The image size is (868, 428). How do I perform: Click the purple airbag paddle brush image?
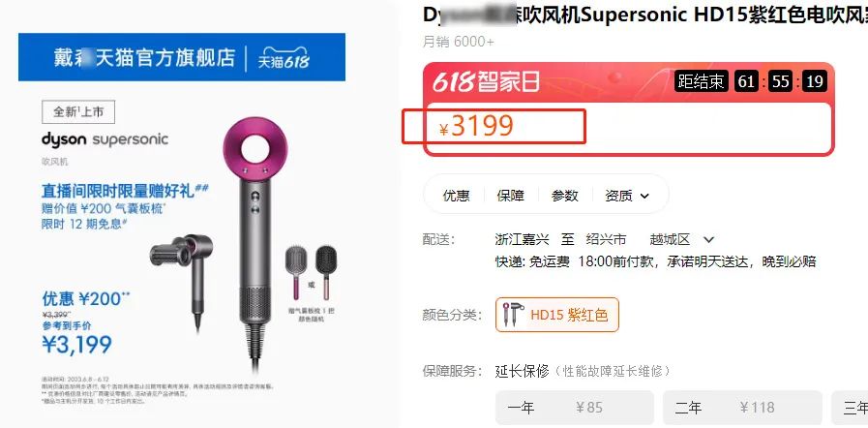tap(295, 272)
